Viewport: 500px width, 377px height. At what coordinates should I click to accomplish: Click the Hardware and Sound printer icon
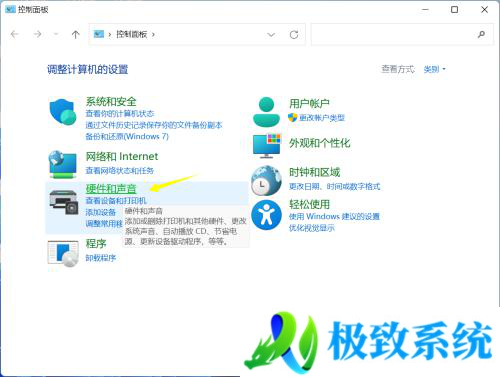click(63, 202)
